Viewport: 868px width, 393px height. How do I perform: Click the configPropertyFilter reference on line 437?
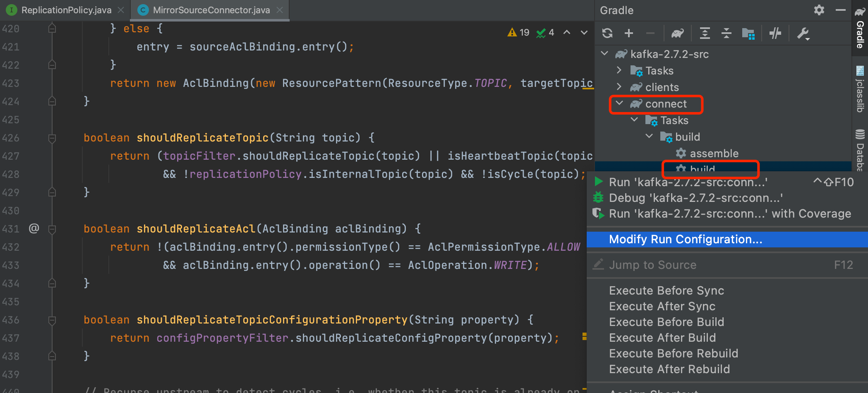pos(222,338)
